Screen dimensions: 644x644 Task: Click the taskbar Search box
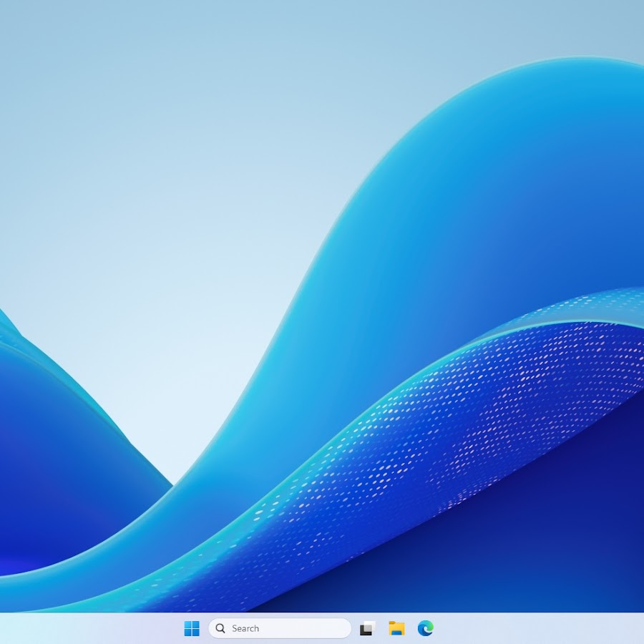tap(280, 628)
